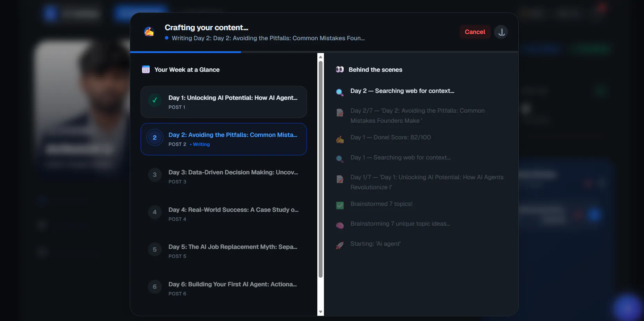644x321 pixels.
Task: Click the blue progress bar under the header
Action: point(185,52)
